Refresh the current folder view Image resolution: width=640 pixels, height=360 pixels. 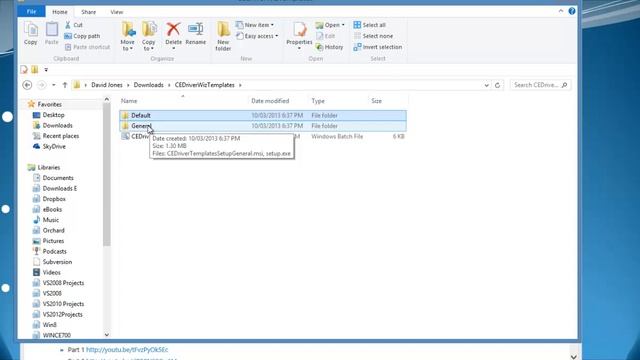tap(497, 85)
